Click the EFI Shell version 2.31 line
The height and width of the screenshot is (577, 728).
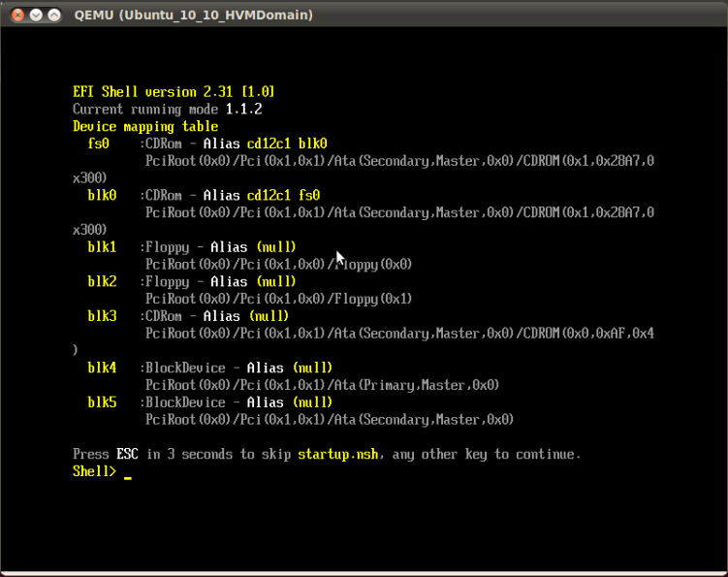point(174,91)
